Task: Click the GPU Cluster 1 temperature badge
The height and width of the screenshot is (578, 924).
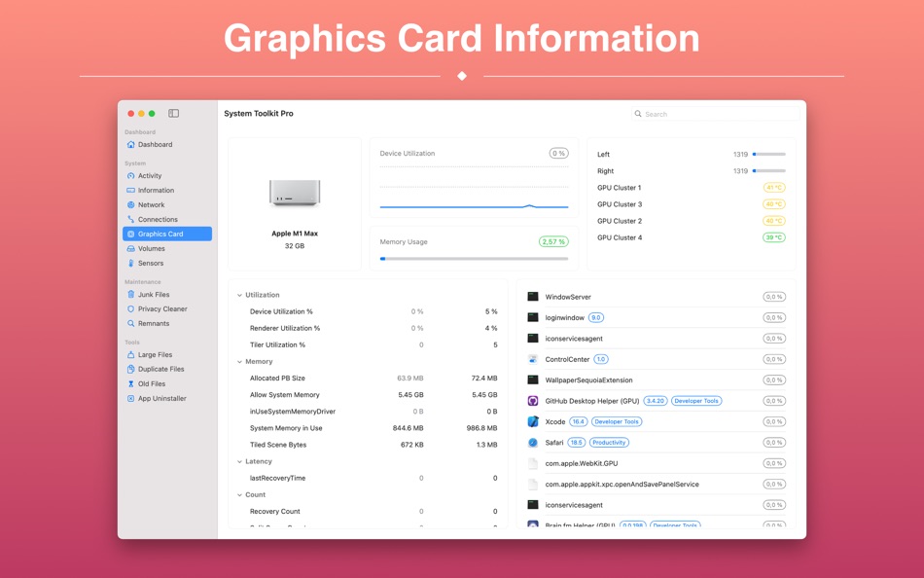Action: pyautogui.click(x=774, y=188)
